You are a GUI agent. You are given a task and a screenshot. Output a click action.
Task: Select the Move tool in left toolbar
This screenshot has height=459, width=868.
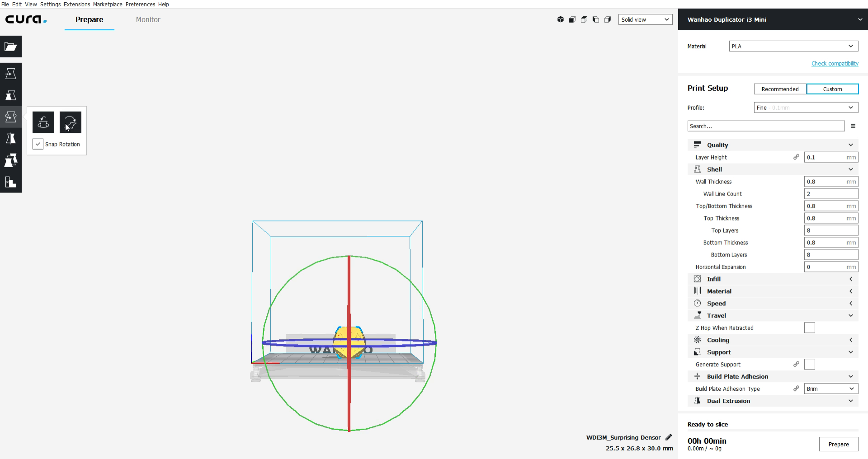pos(11,74)
